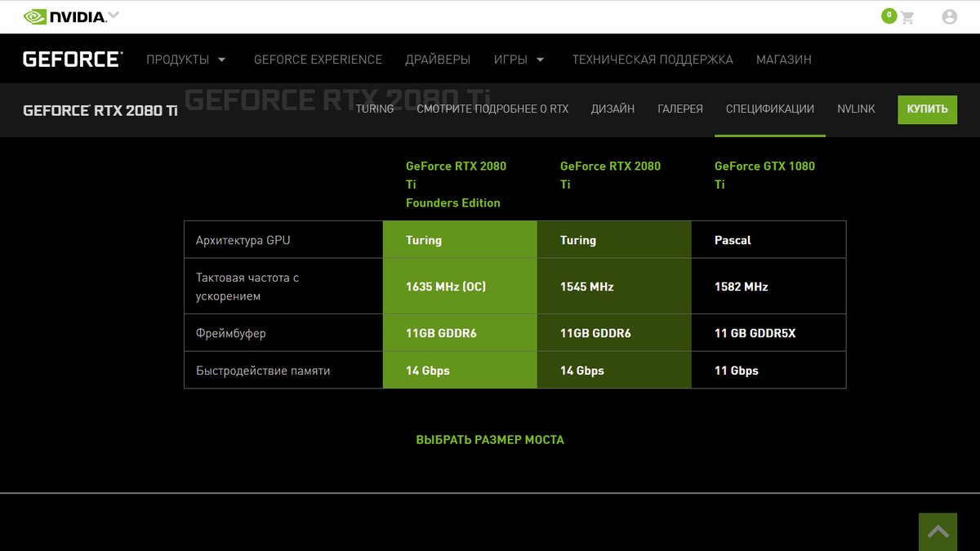Go to the Драйверы page
Image resolution: width=980 pixels, height=551 pixels.
[x=438, y=60]
